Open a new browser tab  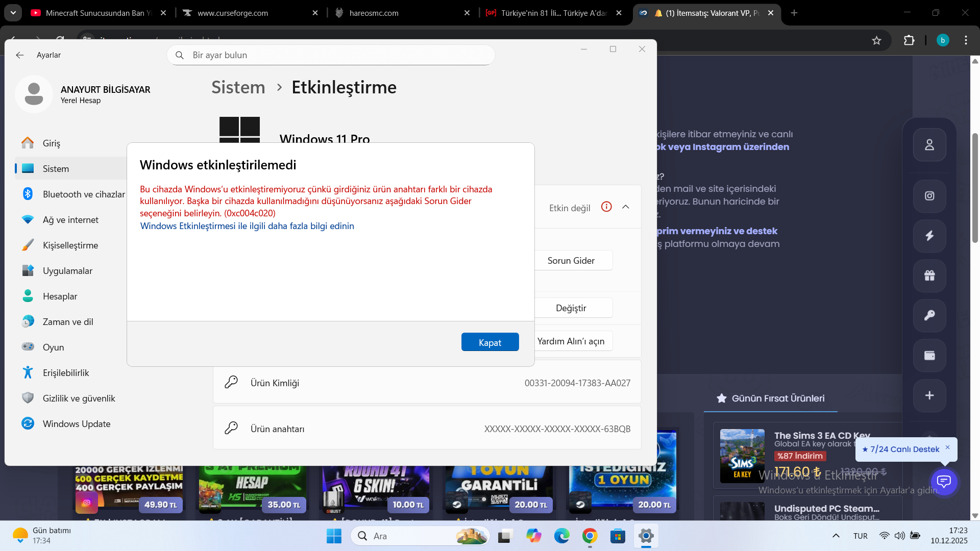coord(794,13)
